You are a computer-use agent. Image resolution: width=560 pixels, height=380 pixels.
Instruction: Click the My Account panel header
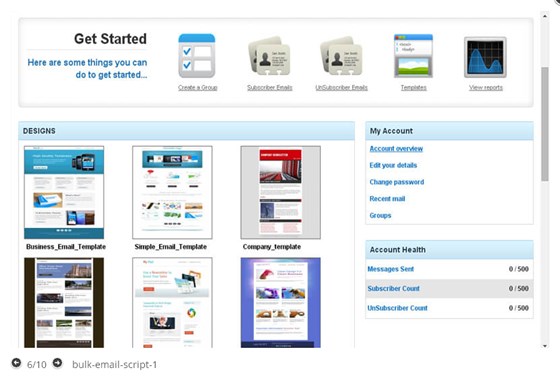tap(449, 131)
